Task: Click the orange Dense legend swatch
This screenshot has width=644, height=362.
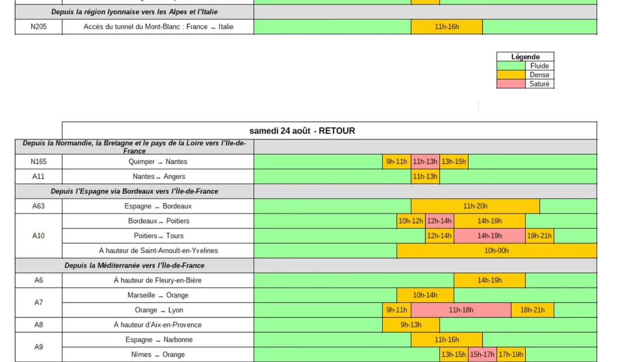Action: [511, 75]
